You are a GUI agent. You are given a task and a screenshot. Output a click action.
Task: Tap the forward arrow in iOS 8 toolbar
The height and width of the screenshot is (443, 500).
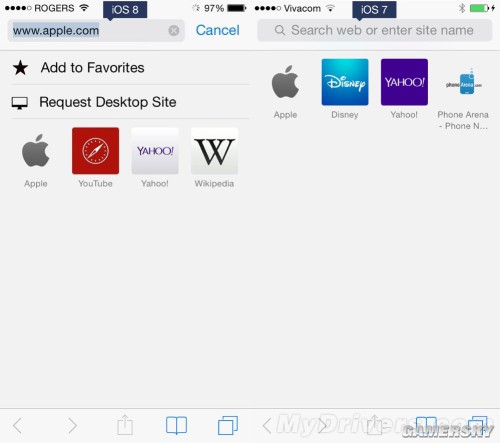(x=72, y=426)
